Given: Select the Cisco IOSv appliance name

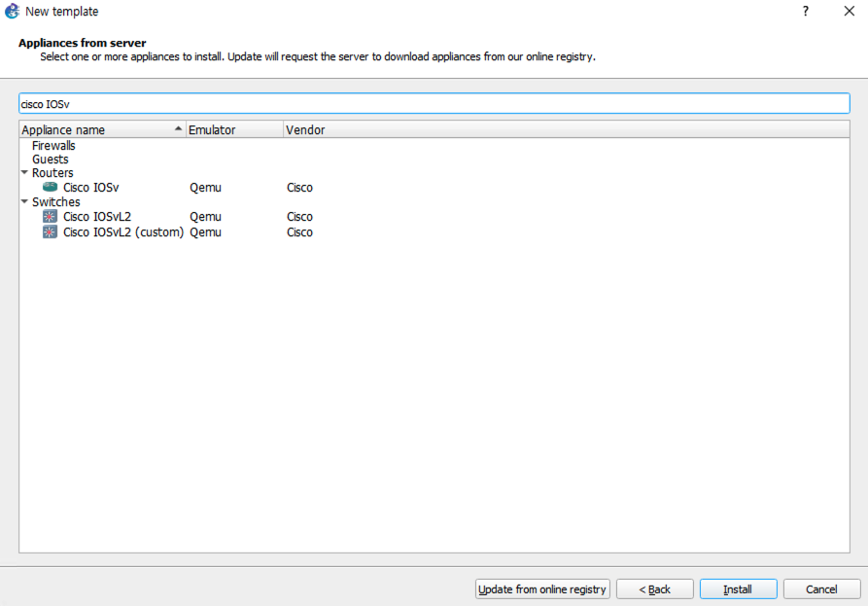Looking at the screenshot, I should pos(90,188).
